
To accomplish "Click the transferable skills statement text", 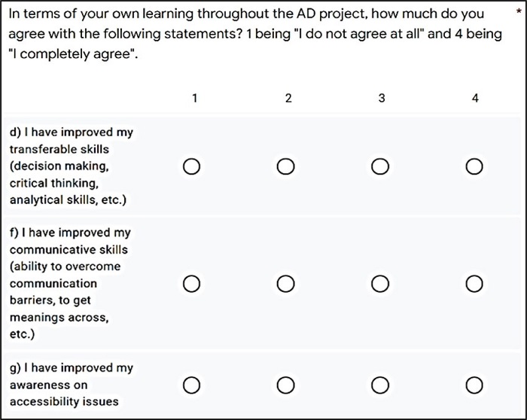I will coord(71,166).
